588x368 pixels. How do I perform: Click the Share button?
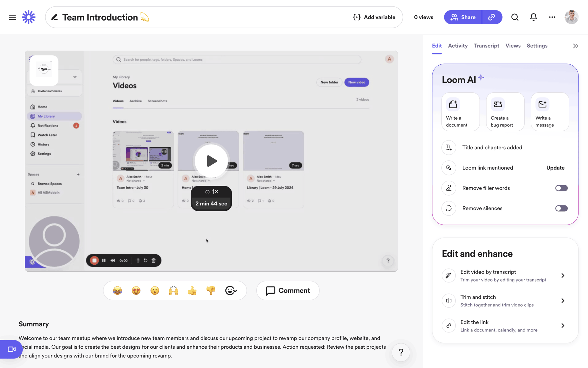pos(463,17)
